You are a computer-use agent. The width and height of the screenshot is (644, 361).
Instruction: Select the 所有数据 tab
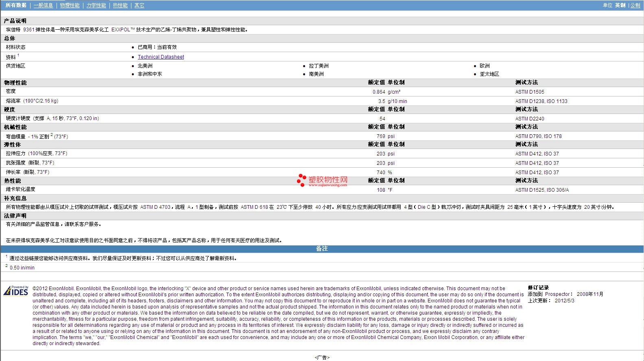pos(16,5)
